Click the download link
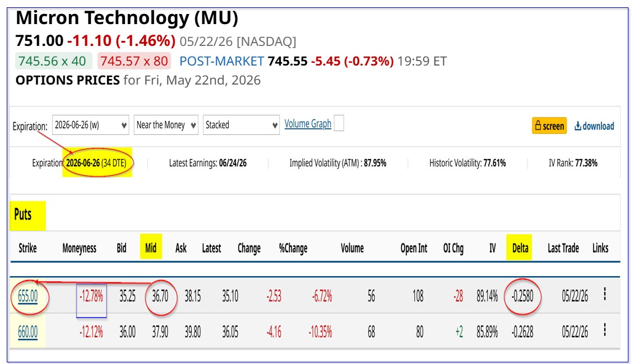The image size is (634, 364). 594,126
